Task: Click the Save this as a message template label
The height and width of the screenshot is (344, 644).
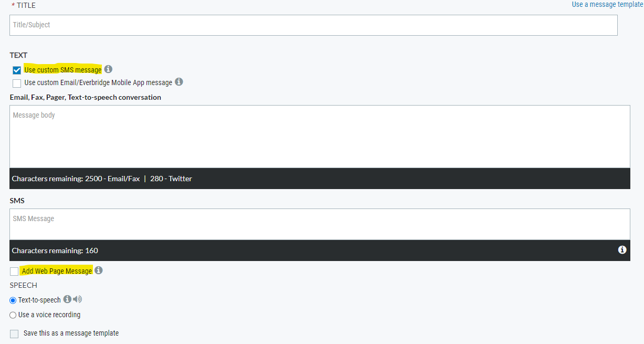Action: [x=71, y=333]
